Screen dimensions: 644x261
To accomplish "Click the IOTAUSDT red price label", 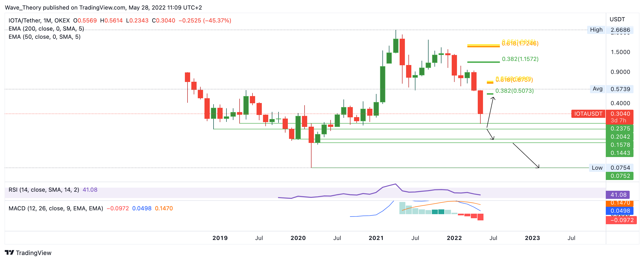I will click(588, 114).
